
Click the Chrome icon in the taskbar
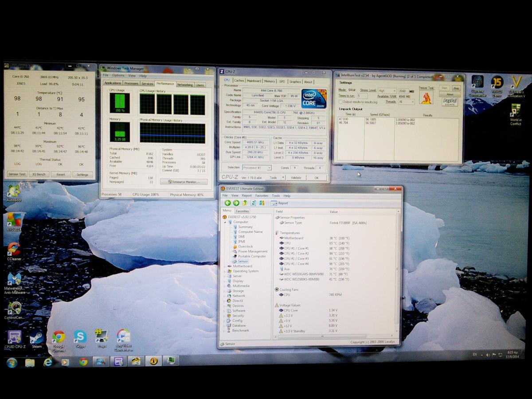[x=83, y=362]
